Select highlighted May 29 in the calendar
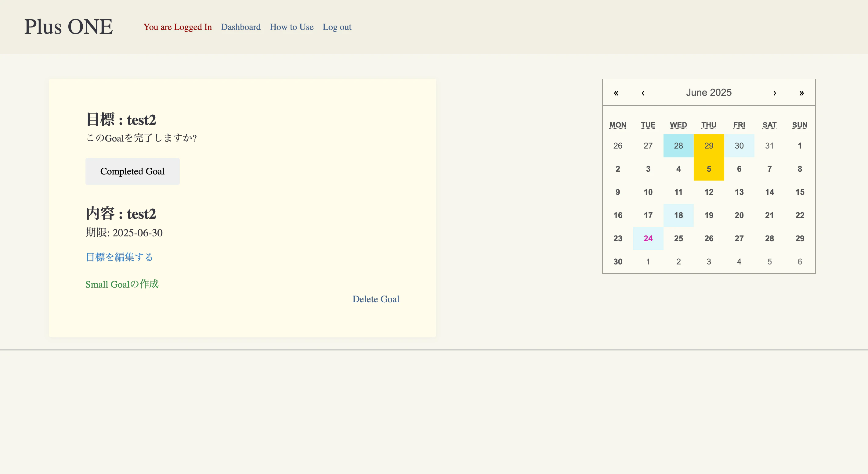 pos(709,145)
